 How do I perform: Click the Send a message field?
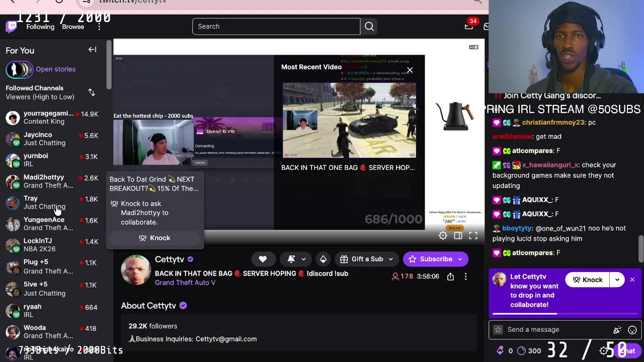point(557,330)
